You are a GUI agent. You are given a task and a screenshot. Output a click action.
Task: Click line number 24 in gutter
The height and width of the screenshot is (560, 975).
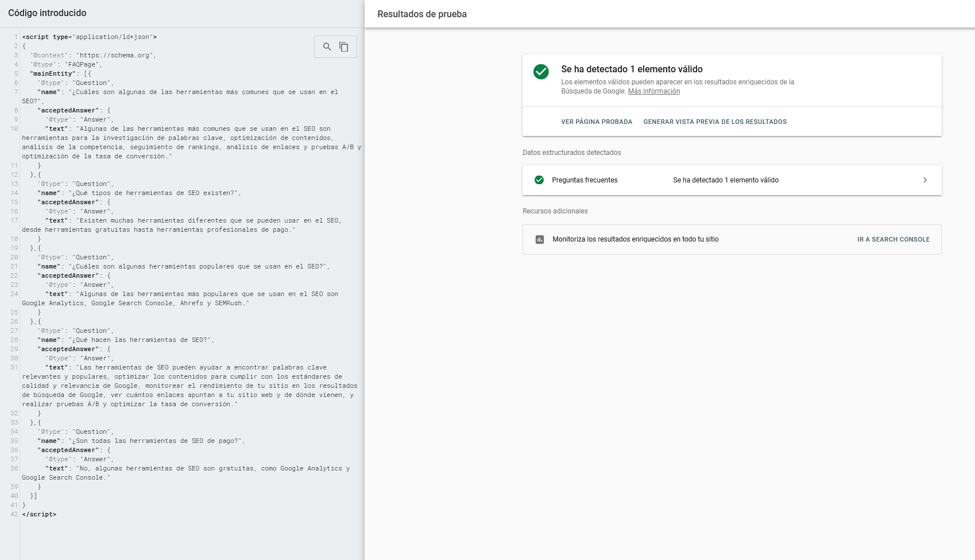pyautogui.click(x=14, y=294)
